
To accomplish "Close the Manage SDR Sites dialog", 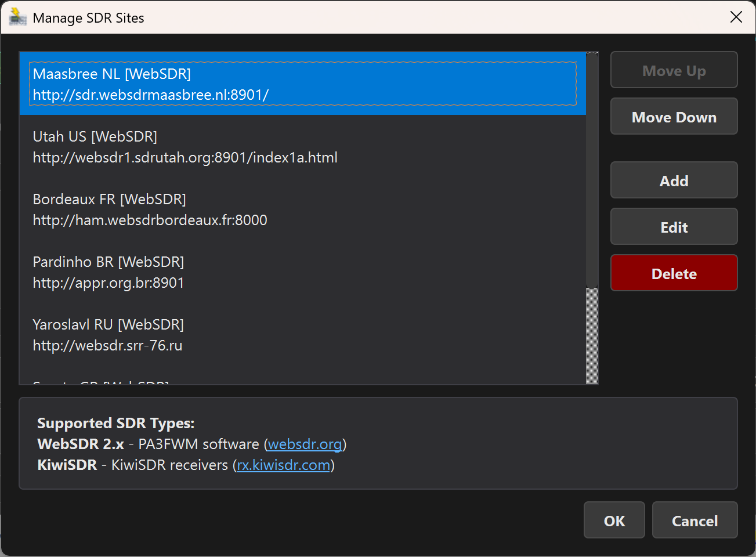I will (x=736, y=17).
